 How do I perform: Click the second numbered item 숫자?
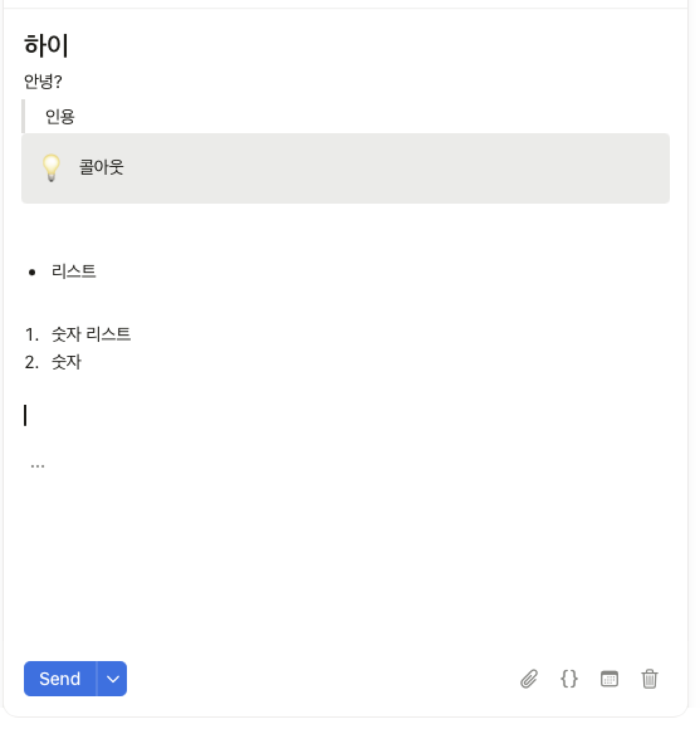(x=67, y=362)
